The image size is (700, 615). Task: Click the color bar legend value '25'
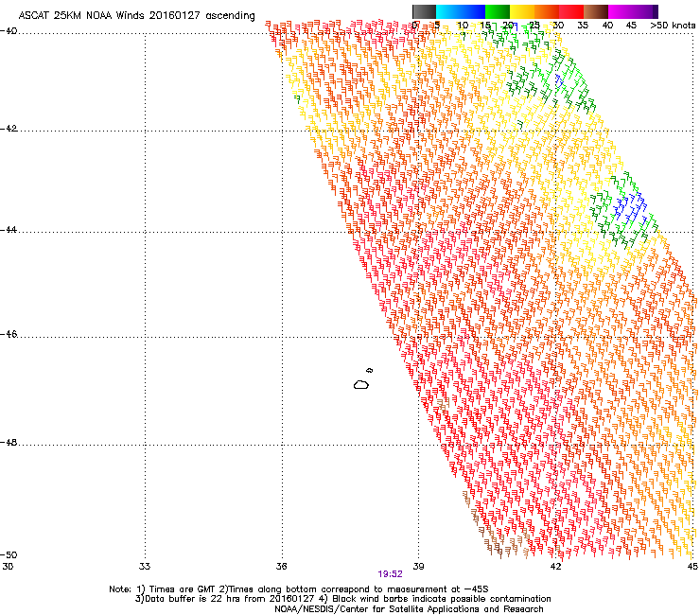534,26
